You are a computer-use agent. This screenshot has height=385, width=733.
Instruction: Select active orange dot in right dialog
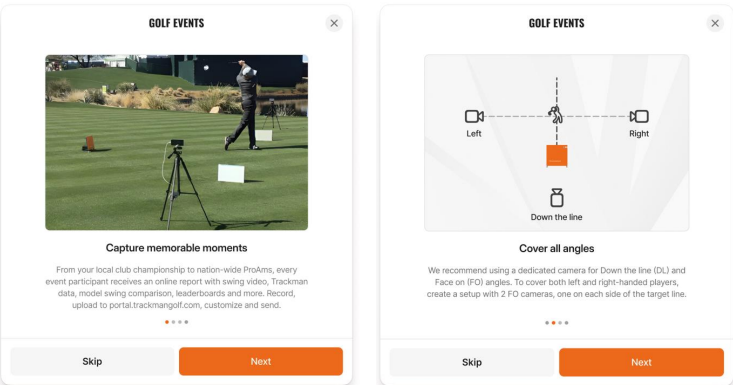553,323
